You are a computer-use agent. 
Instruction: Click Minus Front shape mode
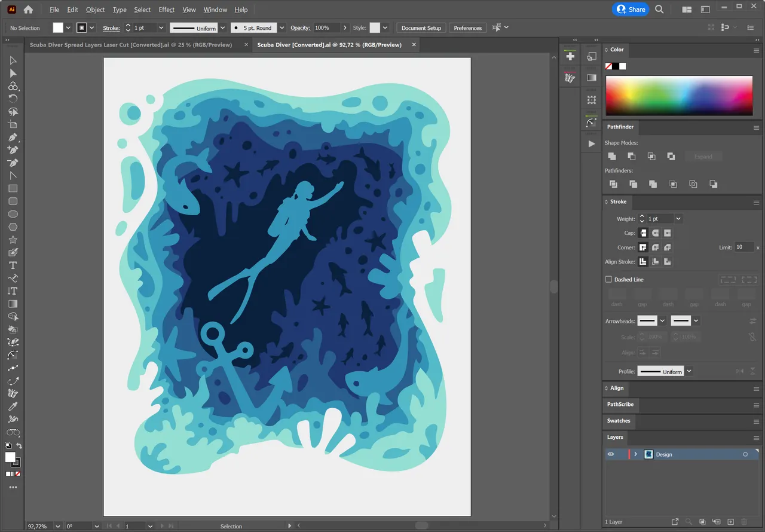pyautogui.click(x=632, y=156)
